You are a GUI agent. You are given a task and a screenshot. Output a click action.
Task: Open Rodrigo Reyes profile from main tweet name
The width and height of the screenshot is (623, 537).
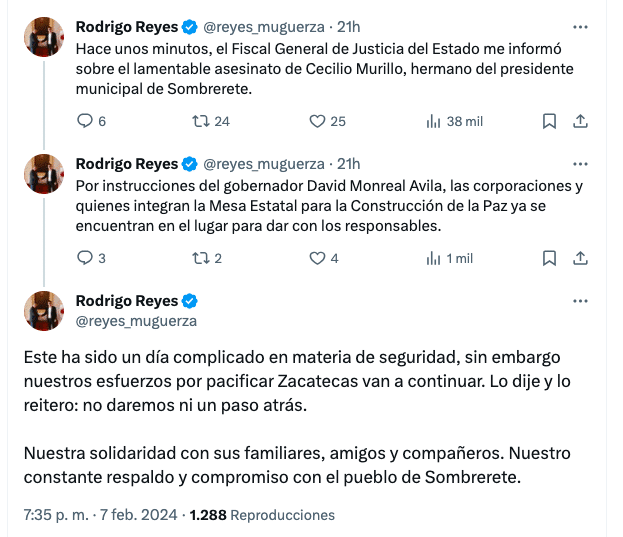tap(127, 301)
